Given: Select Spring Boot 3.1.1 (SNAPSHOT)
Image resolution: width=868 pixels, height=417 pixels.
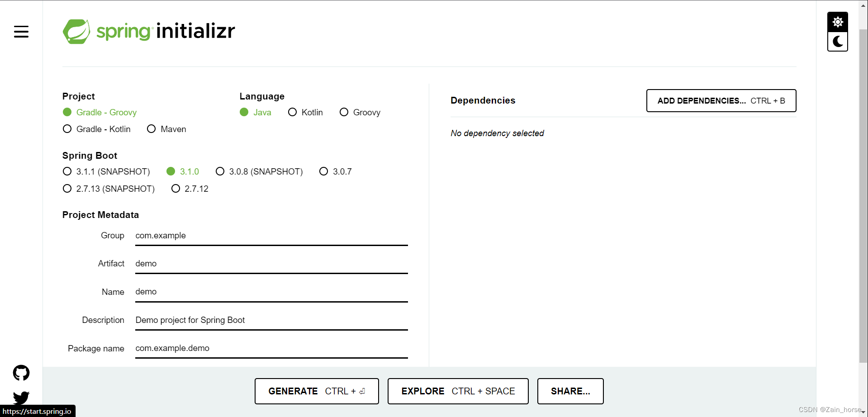Looking at the screenshot, I should (106, 171).
